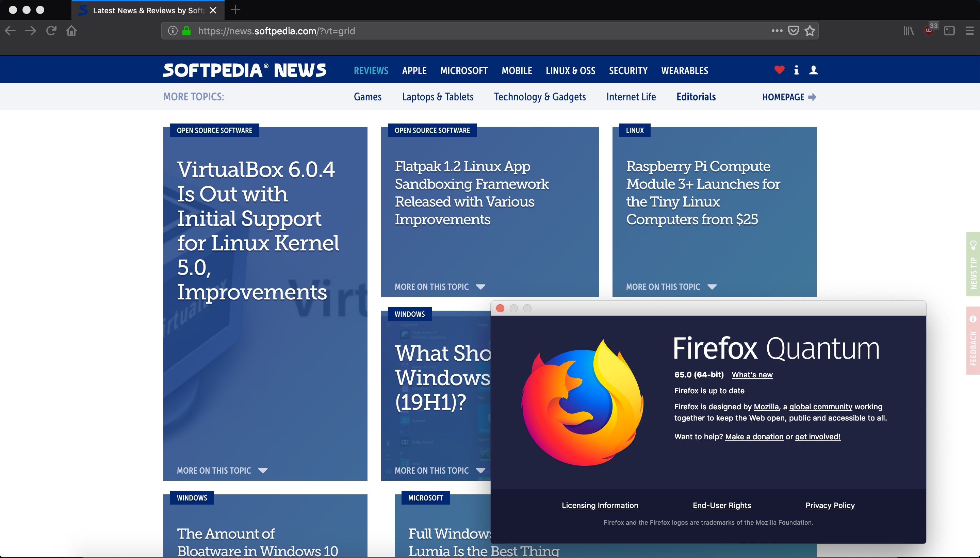Open the MICROSOFT section in the navigation
This screenshot has width=980, height=558.
coord(464,70)
